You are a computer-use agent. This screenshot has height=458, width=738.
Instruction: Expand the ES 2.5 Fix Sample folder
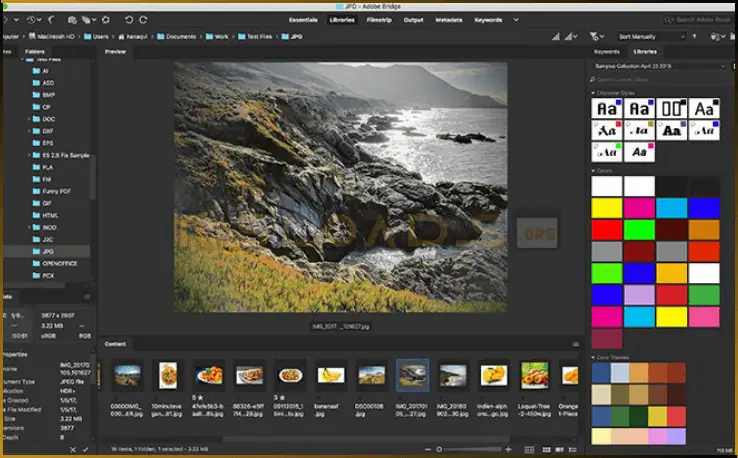coord(29,155)
